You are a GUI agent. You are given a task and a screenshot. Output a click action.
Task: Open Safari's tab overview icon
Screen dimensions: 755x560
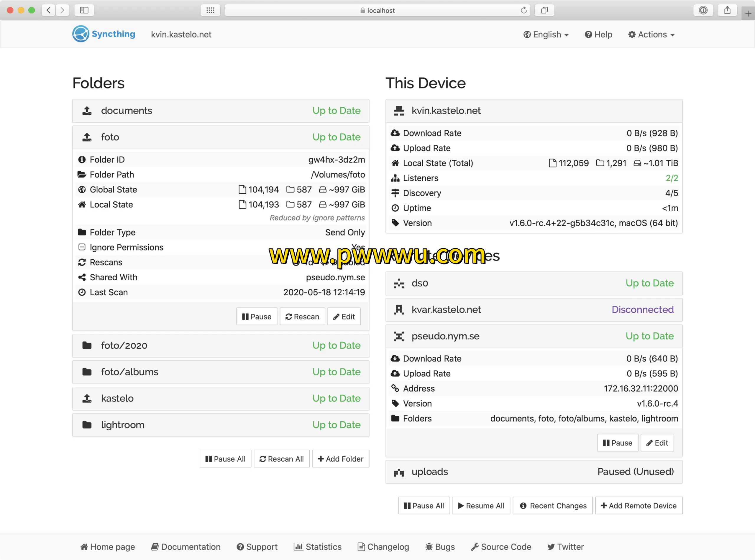[x=544, y=10]
